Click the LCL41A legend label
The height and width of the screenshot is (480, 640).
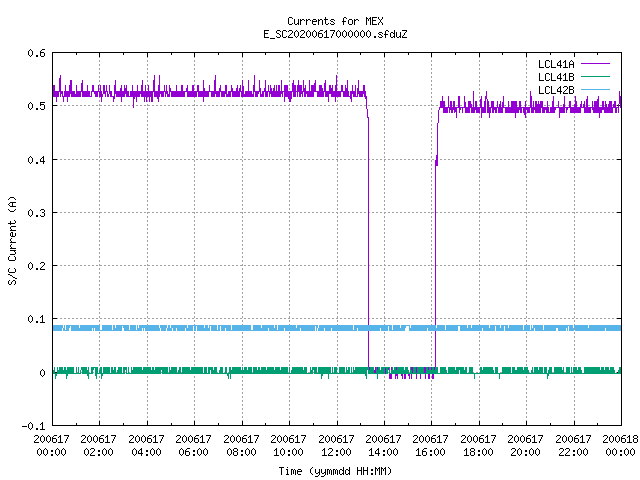point(556,64)
